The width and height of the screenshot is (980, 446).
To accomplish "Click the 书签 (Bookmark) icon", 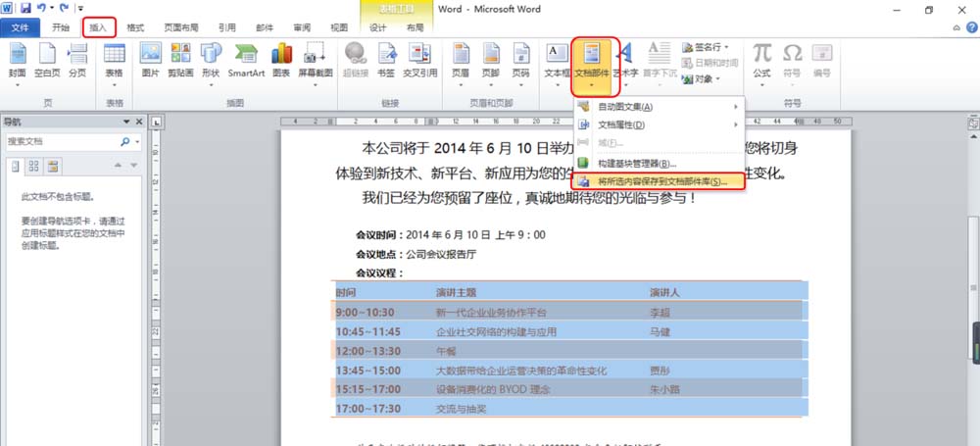I will [387, 61].
